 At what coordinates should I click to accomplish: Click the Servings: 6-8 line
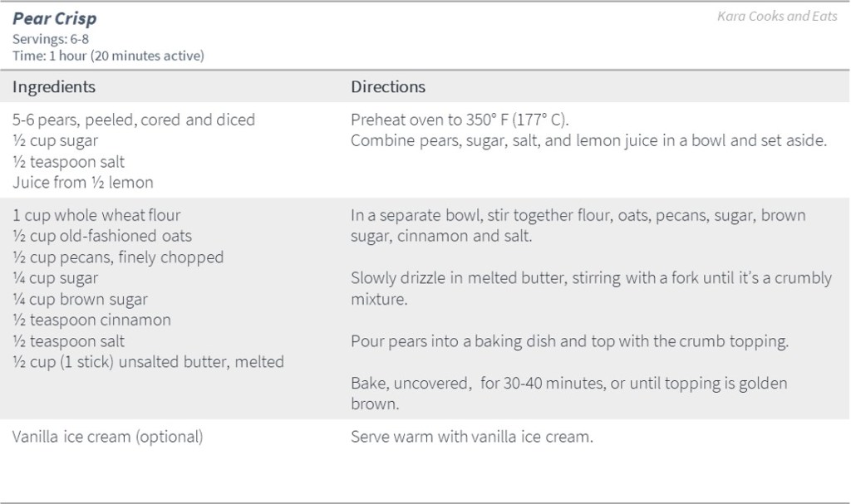coord(50,40)
